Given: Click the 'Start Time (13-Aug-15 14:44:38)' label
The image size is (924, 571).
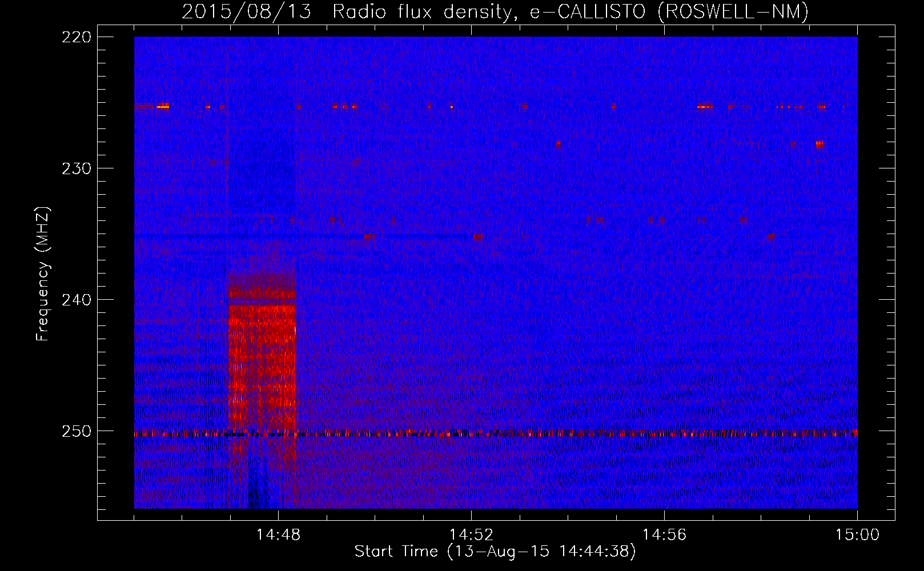Looking at the screenshot, I should (x=495, y=552).
